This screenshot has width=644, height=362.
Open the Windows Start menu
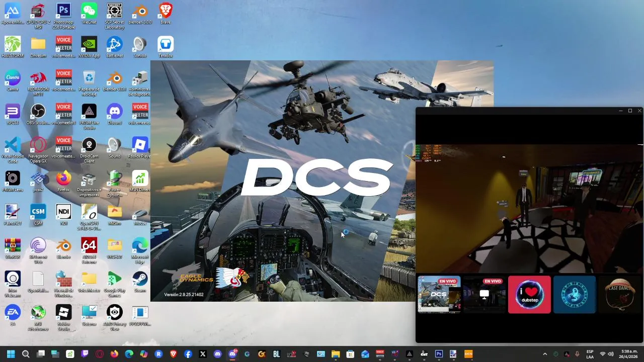(x=11, y=354)
